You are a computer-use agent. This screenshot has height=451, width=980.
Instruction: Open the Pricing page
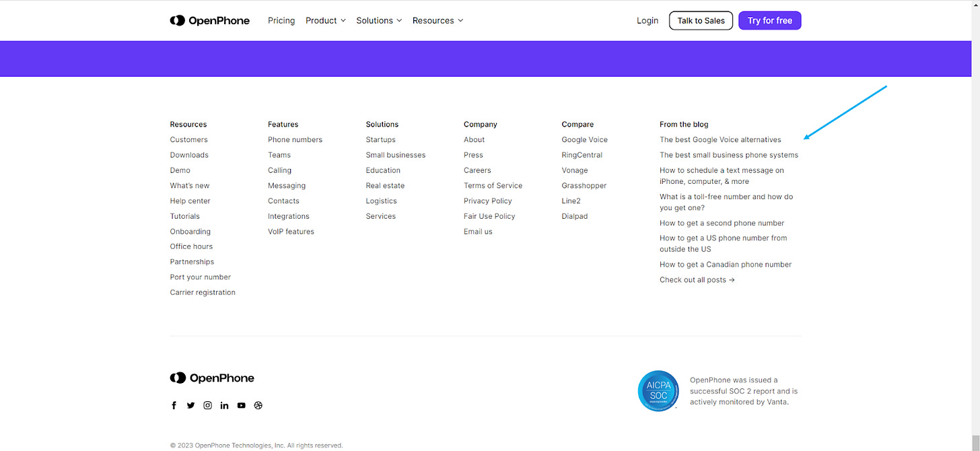281,21
